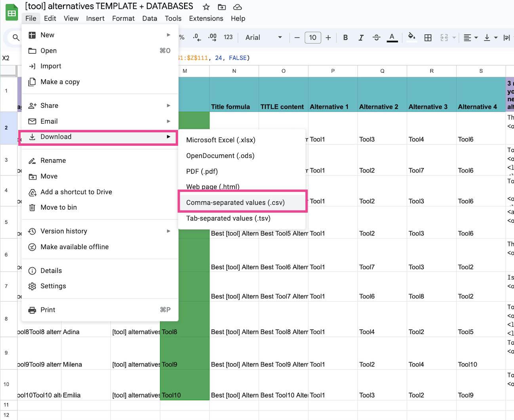Open the Insert menu
The image size is (514, 420).
pos(95,18)
